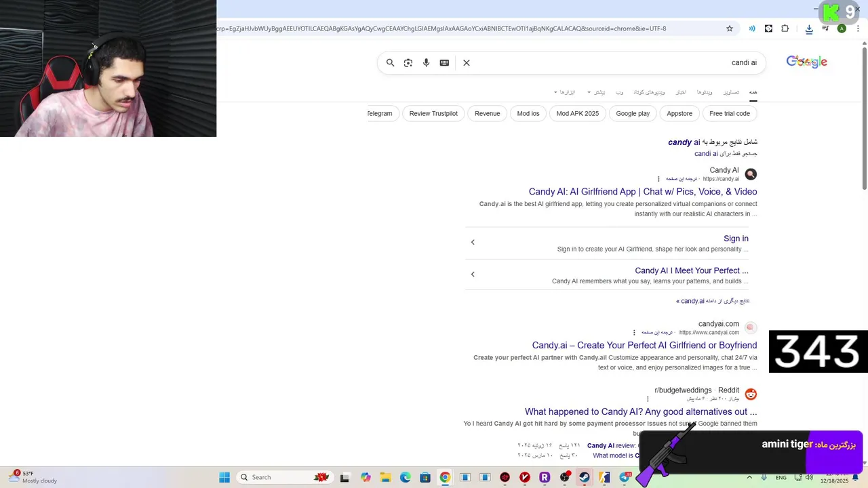The width and height of the screenshot is (868, 488).
Task: Open three-dot options for the candyai.com result
Action: (x=634, y=332)
